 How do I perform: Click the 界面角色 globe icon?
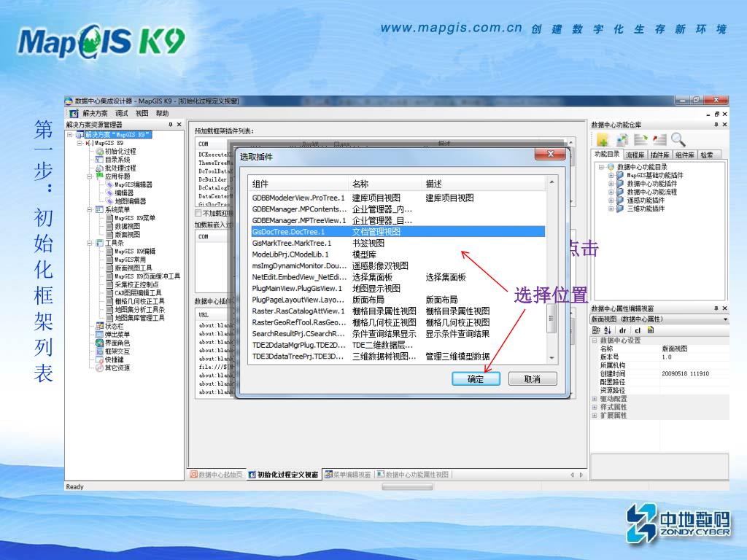pyautogui.click(x=99, y=343)
